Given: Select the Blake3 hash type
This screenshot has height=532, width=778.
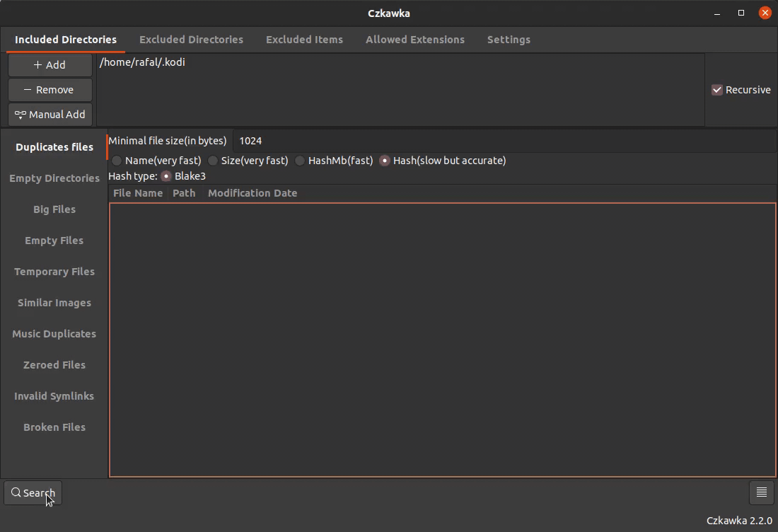Looking at the screenshot, I should click(x=166, y=176).
